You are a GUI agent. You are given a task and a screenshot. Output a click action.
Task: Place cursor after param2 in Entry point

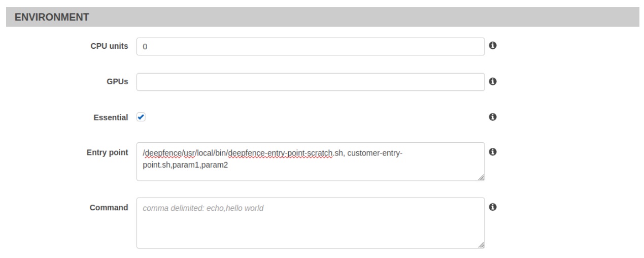[x=229, y=165]
